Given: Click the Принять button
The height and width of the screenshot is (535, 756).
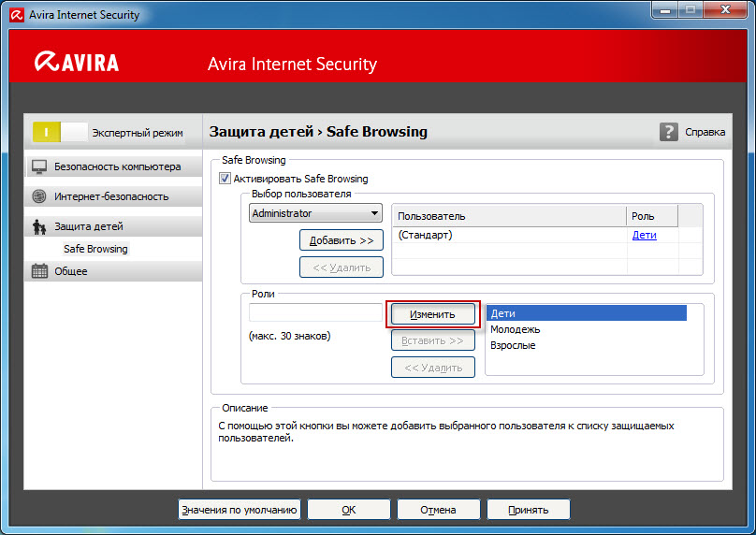Looking at the screenshot, I should (x=529, y=510).
